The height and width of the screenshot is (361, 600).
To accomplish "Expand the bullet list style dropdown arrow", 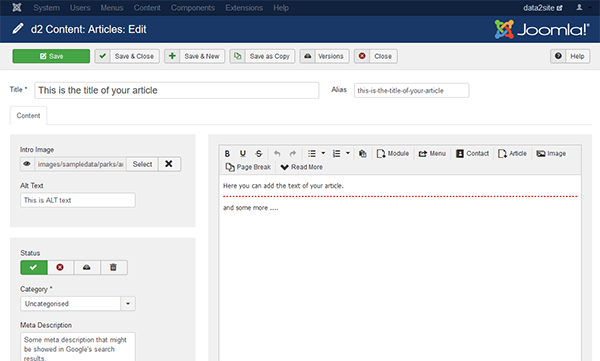I will [323, 153].
